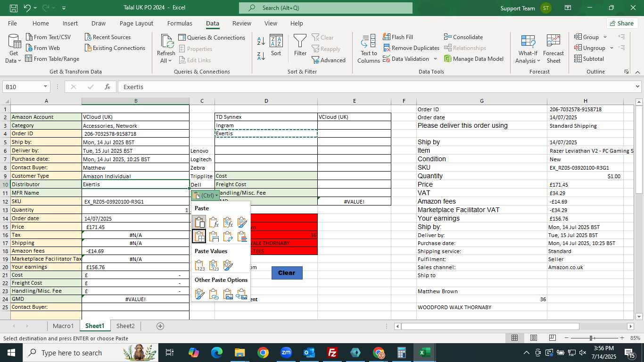Screen dimensions: 644x362
Task: Click zoom in plus button
Action: [x=622, y=338]
